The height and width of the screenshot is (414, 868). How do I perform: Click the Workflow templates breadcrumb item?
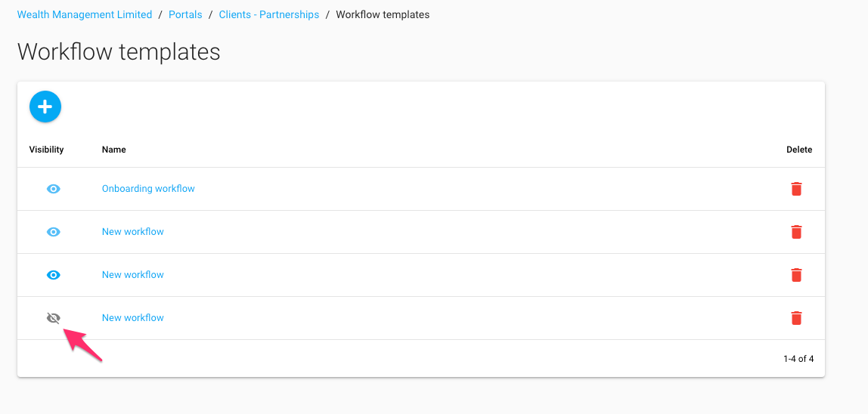(x=383, y=15)
